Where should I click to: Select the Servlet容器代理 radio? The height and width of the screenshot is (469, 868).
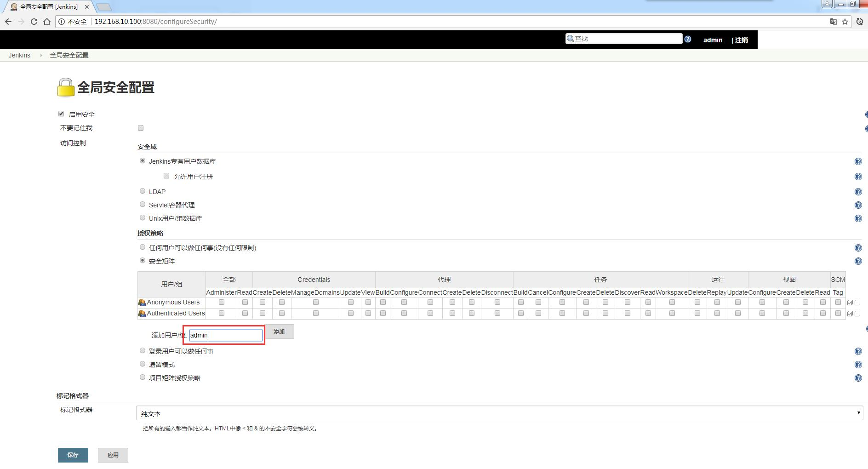pyautogui.click(x=143, y=204)
